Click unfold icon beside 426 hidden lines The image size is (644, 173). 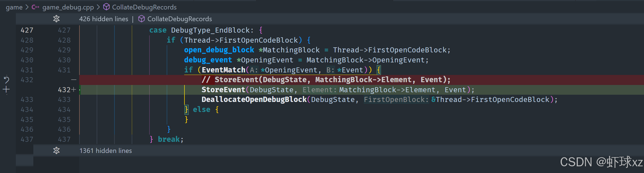56,19
